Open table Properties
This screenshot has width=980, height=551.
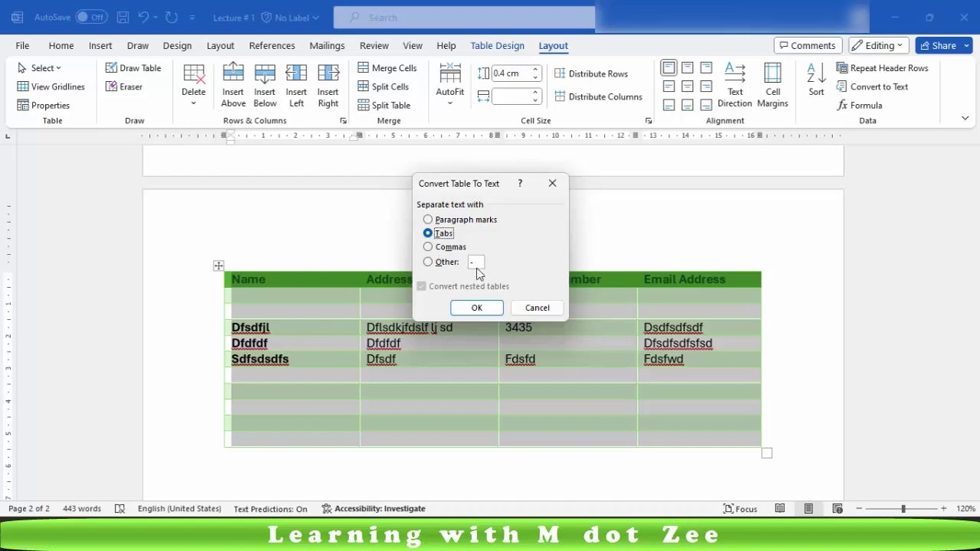(44, 105)
